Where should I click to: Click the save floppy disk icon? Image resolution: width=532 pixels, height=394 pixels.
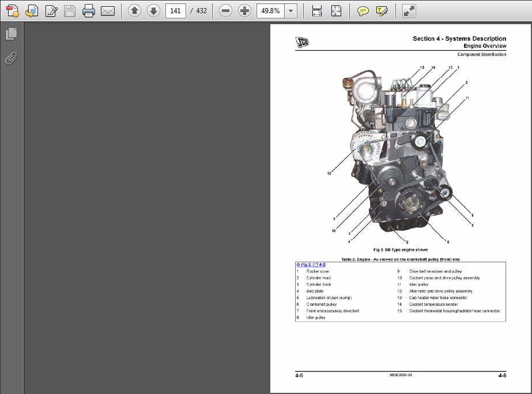tap(69, 10)
